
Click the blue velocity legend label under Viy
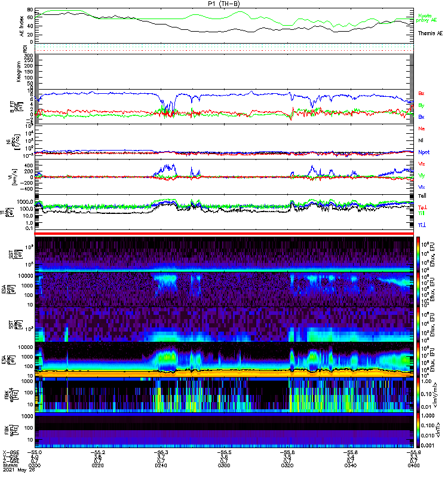pyautogui.click(x=421, y=187)
